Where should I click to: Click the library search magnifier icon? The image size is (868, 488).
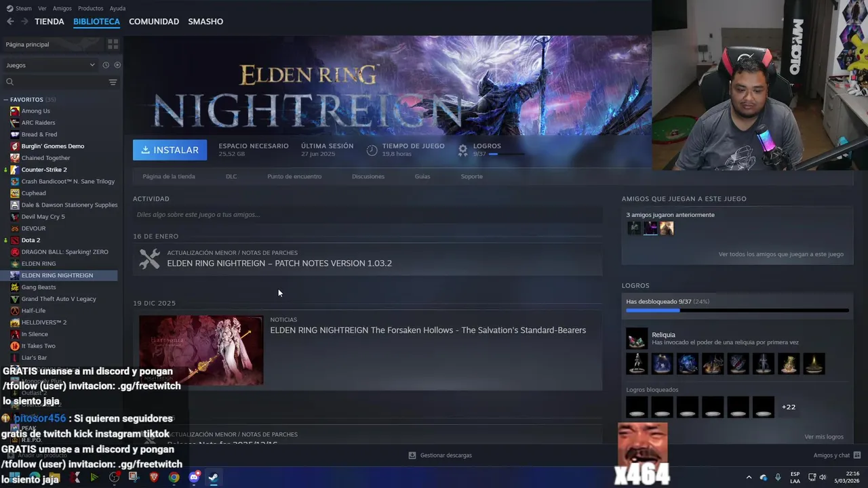click(9, 82)
